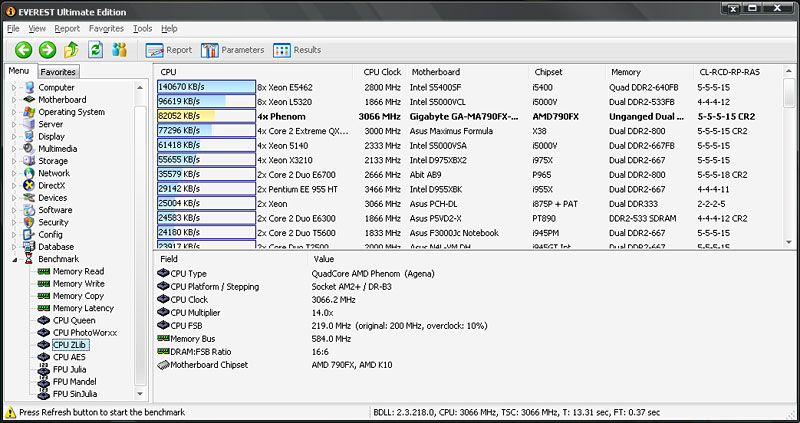800x423 pixels.
Task: Click the Database icon in the tree
Action: pyautogui.click(x=30, y=246)
